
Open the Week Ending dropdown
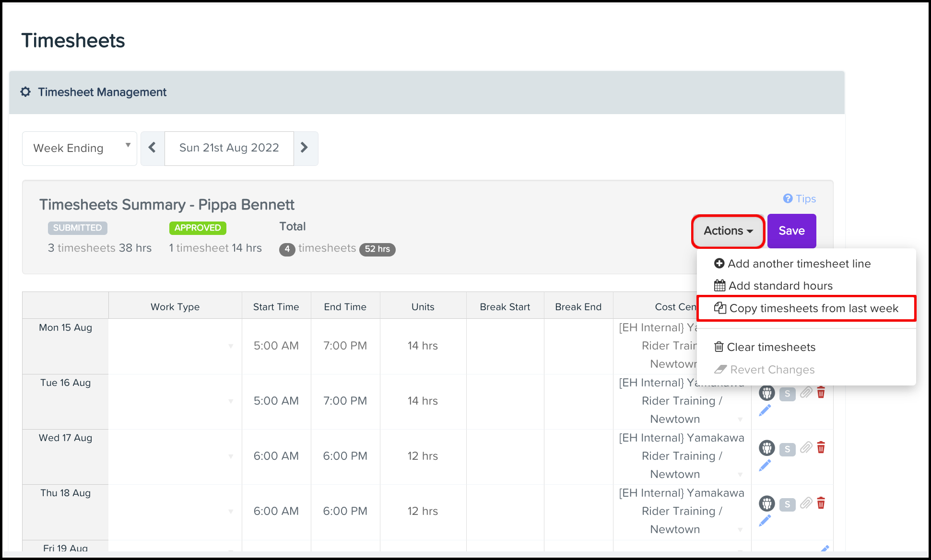tap(80, 148)
